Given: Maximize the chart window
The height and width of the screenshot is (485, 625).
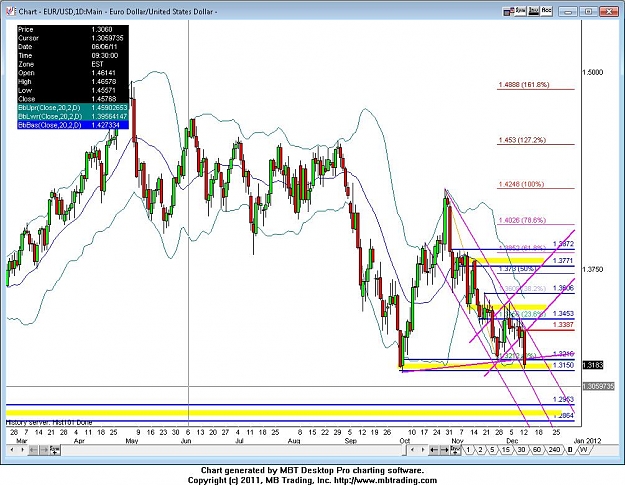Looking at the screenshot, I should (588, 12).
